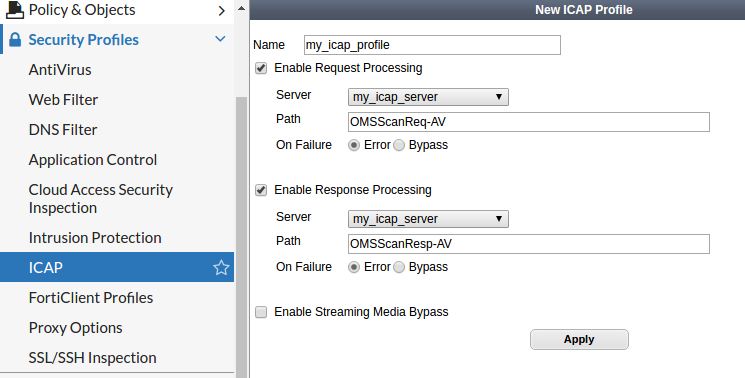Open the AntiVirus menu item
This screenshot has width=745, height=378.
(60, 70)
